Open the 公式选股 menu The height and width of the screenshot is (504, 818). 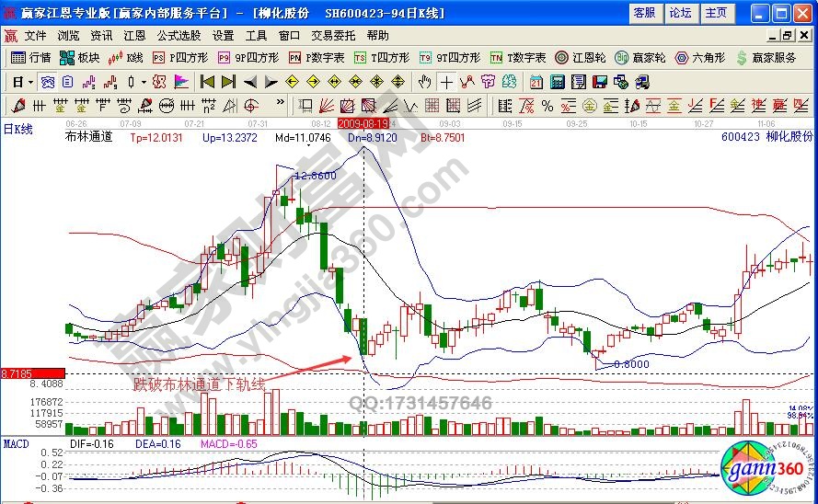tap(178, 36)
